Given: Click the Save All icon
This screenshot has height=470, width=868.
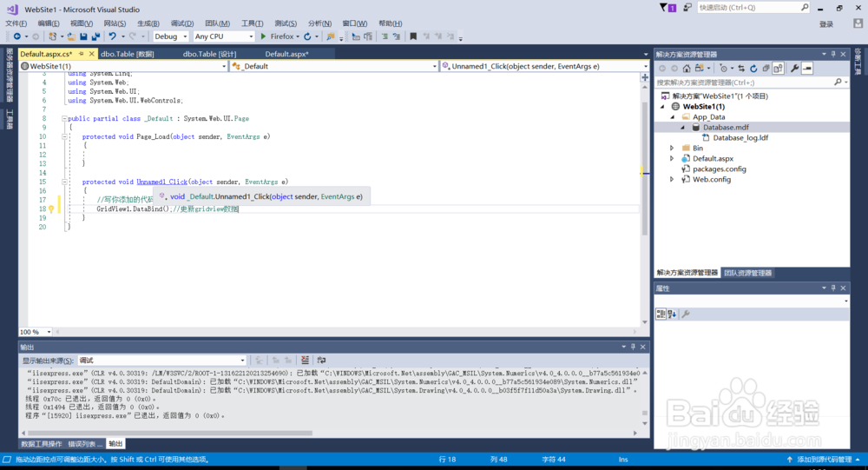Looking at the screenshot, I should [x=95, y=36].
